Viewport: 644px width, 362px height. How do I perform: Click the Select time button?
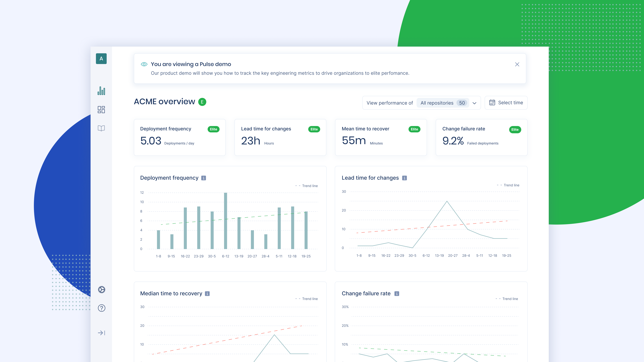[506, 103]
